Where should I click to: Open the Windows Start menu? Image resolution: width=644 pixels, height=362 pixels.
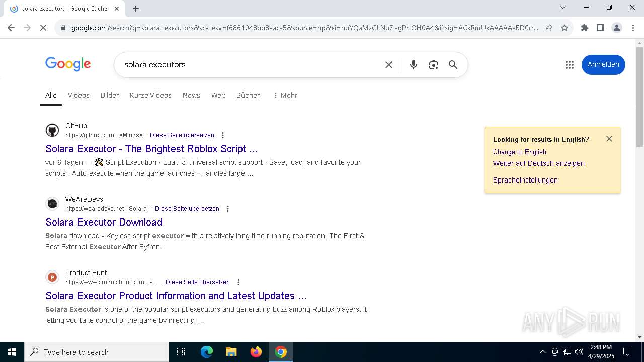point(12,352)
